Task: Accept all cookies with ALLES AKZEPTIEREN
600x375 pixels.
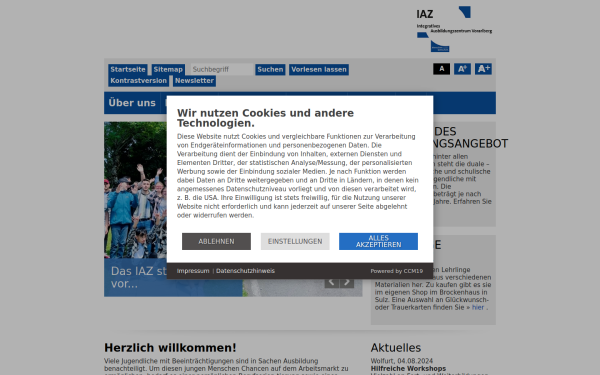Action: [378, 241]
